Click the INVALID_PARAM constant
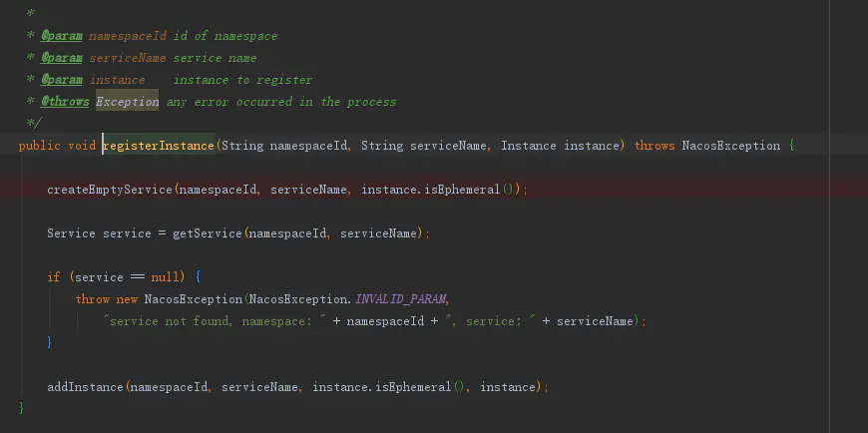Image resolution: width=868 pixels, height=433 pixels. (x=402, y=299)
